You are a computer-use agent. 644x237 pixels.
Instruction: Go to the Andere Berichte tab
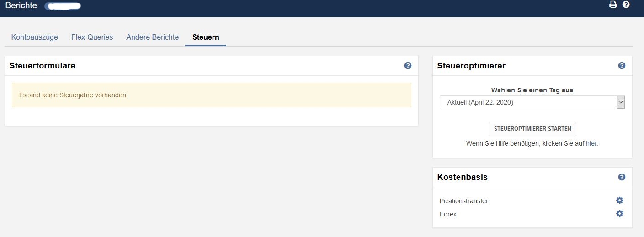pos(152,37)
